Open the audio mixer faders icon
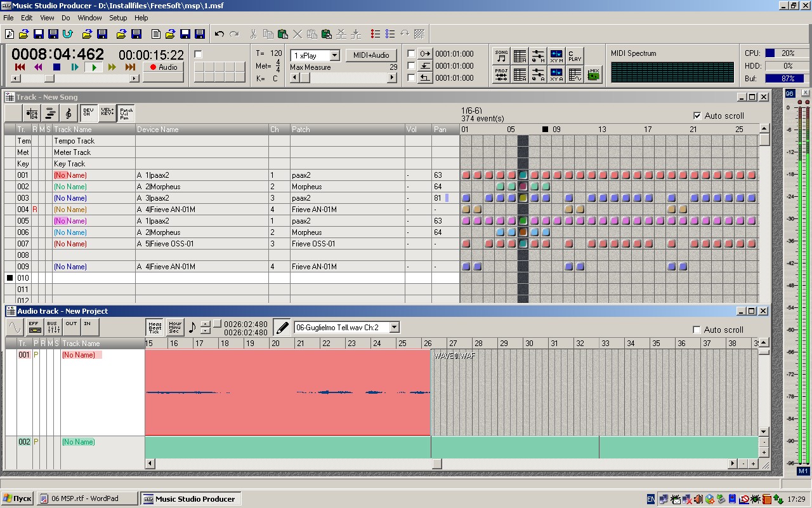 [538, 75]
